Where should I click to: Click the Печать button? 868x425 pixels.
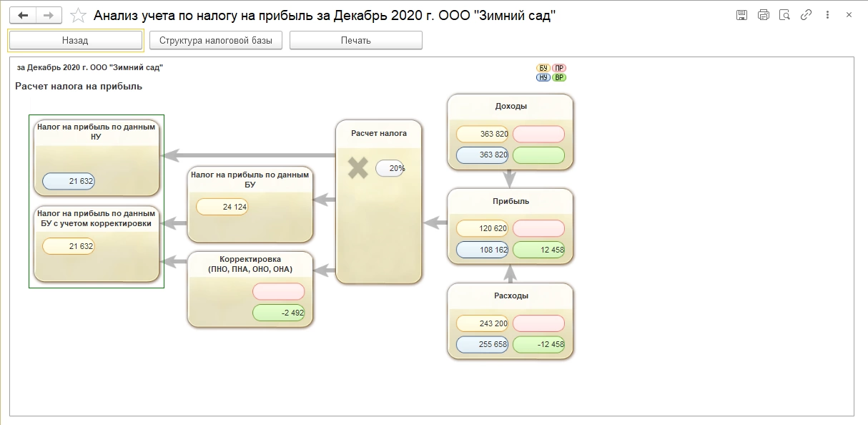pos(355,41)
